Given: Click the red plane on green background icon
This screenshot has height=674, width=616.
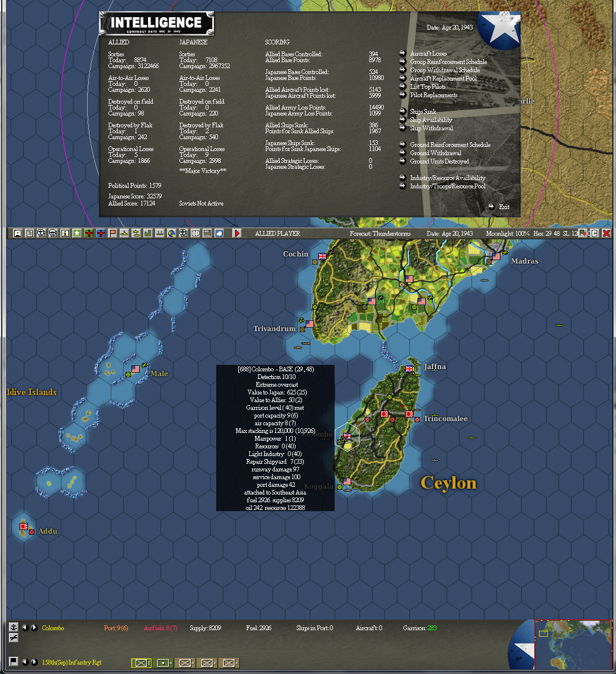Looking at the screenshot, I should [89, 233].
